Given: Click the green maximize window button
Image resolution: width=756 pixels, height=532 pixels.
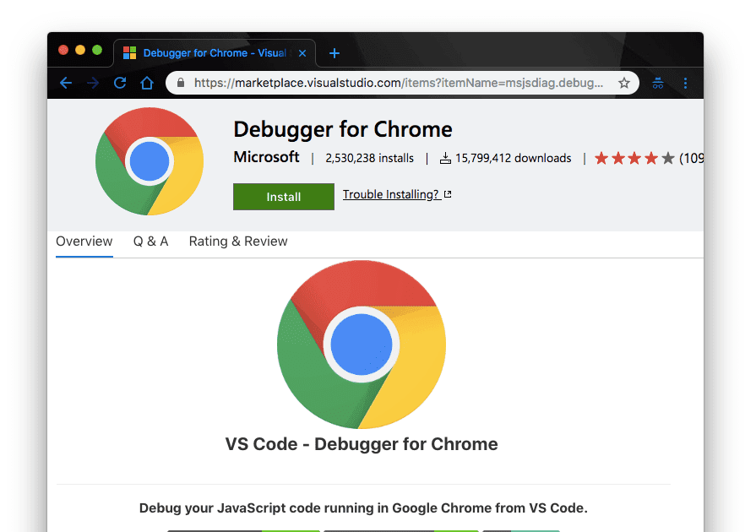Looking at the screenshot, I should (97, 50).
